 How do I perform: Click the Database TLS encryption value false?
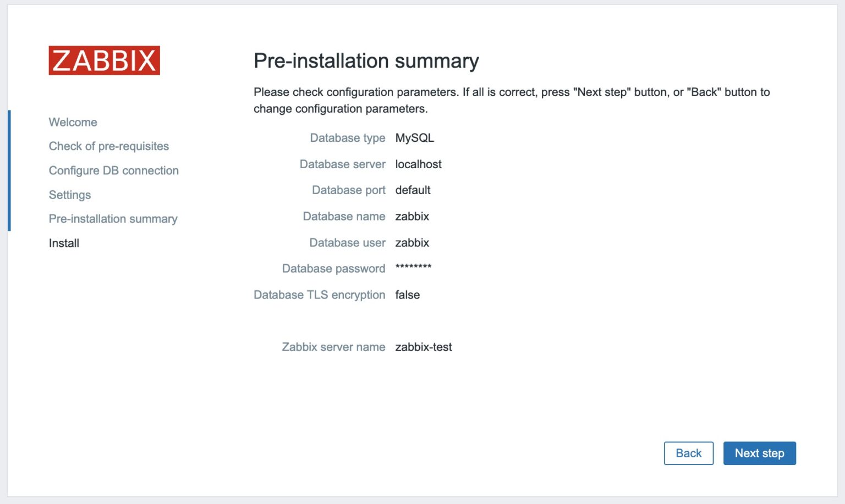[x=408, y=295]
